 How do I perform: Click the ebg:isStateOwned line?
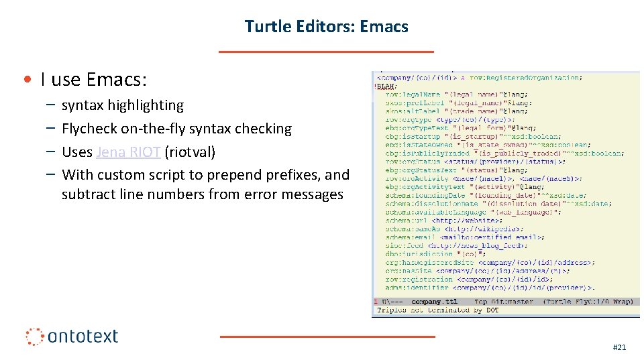point(488,145)
